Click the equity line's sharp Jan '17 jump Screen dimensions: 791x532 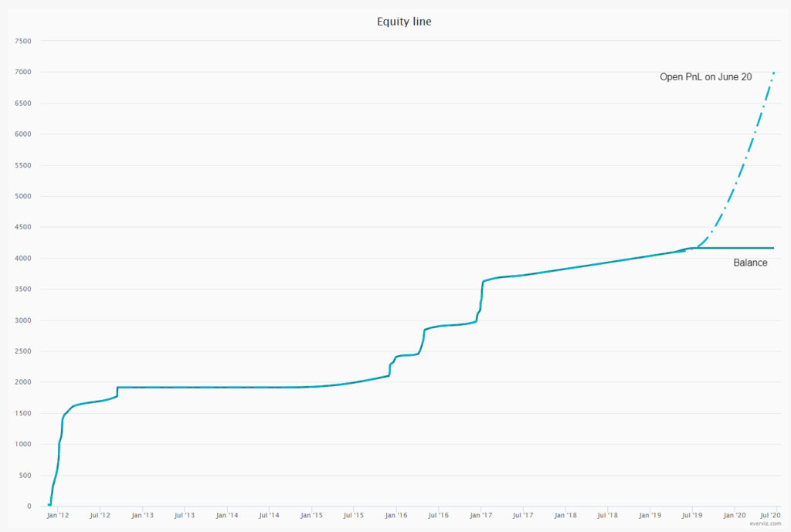point(481,300)
